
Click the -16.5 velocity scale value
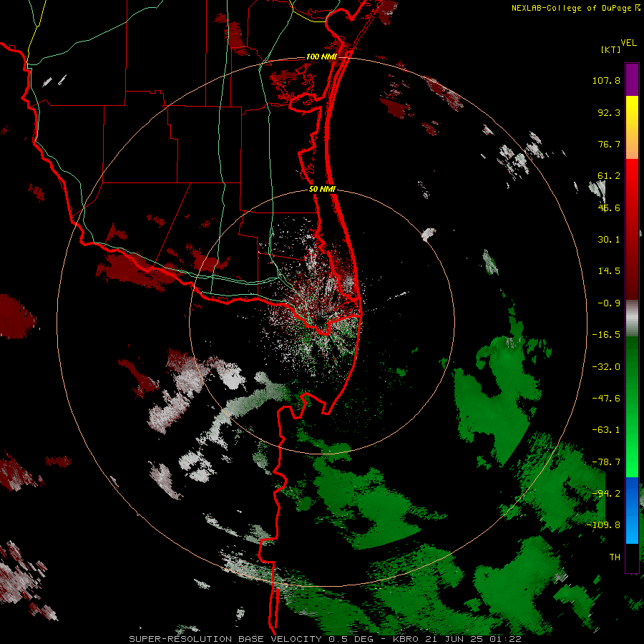[x=606, y=335]
